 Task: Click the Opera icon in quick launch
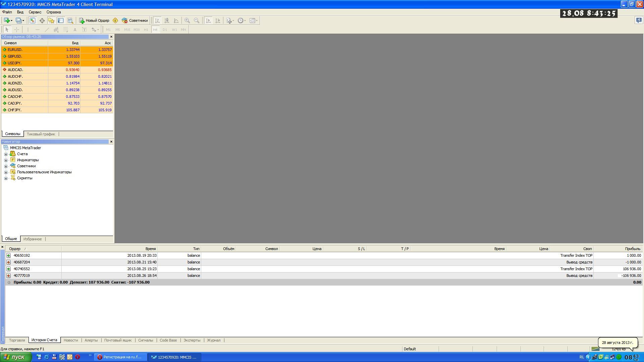[77, 357]
